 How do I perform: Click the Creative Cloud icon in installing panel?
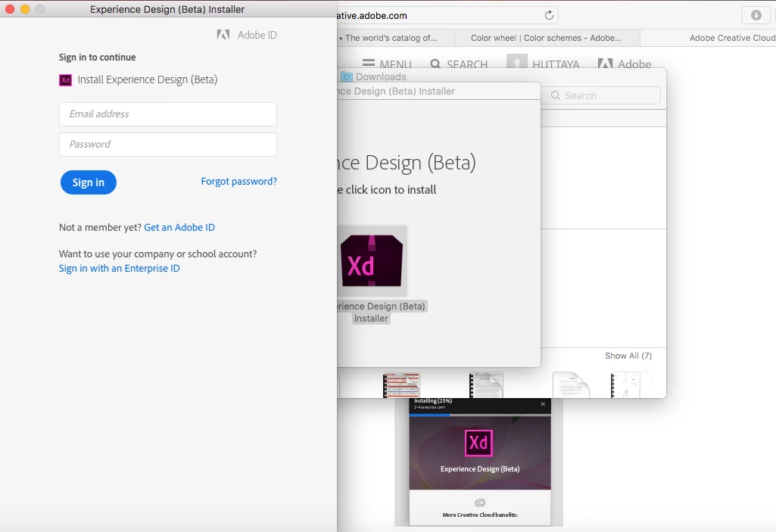coord(480,502)
